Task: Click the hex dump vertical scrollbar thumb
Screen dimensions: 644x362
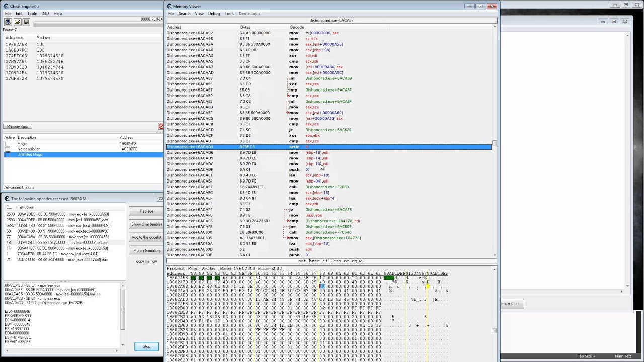Action: (x=495, y=330)
